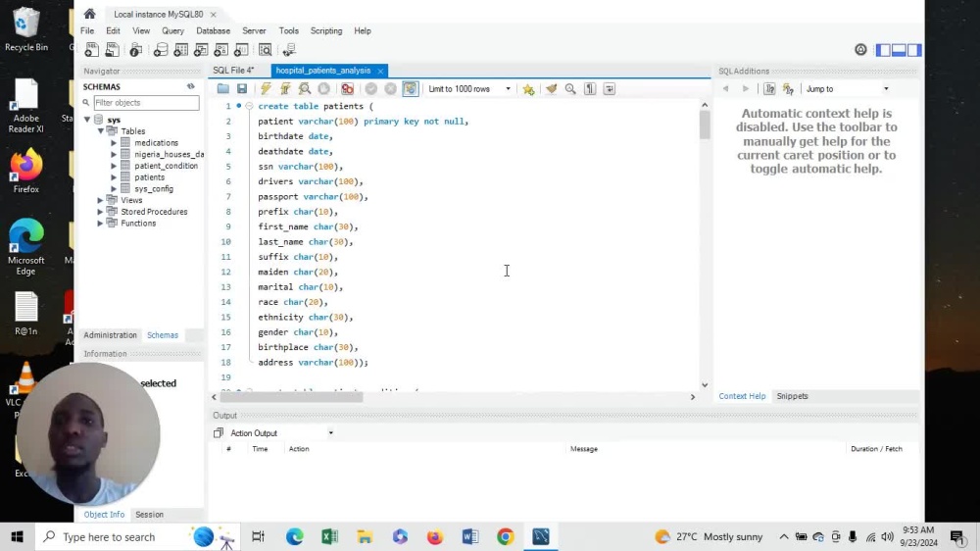Click create new schema icon
980x551 pixels.
point(161,50)
